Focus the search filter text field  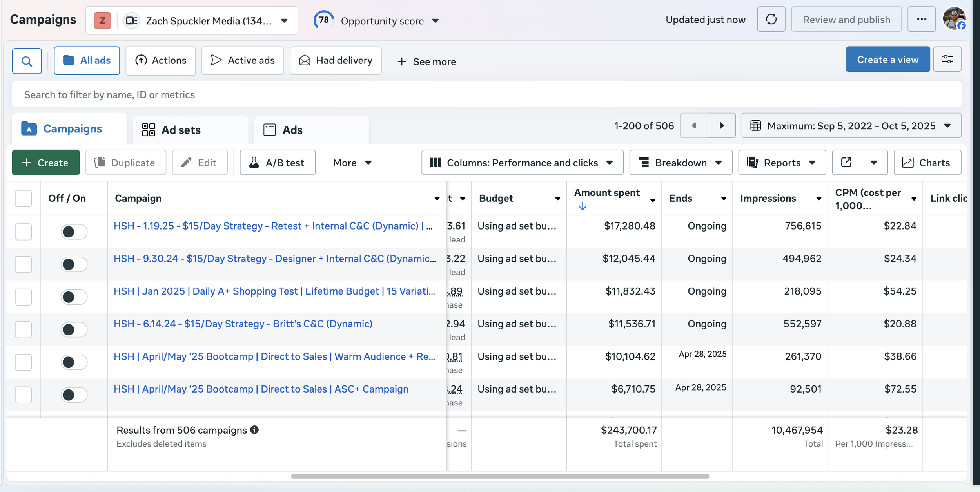coord(486,95)
